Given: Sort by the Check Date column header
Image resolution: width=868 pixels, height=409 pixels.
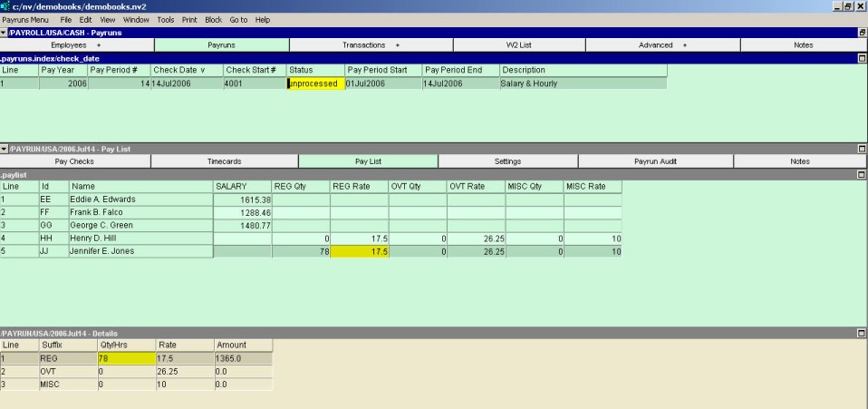Looking at the screenshot, I should click(185, 70).
